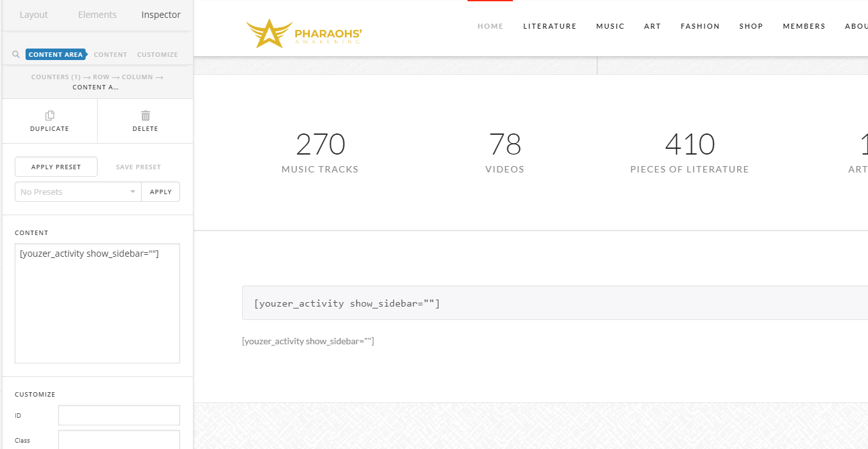Screen dimensions: 868x449
Task: Open the Literature menu item
Action: click(x=549, y=26)
